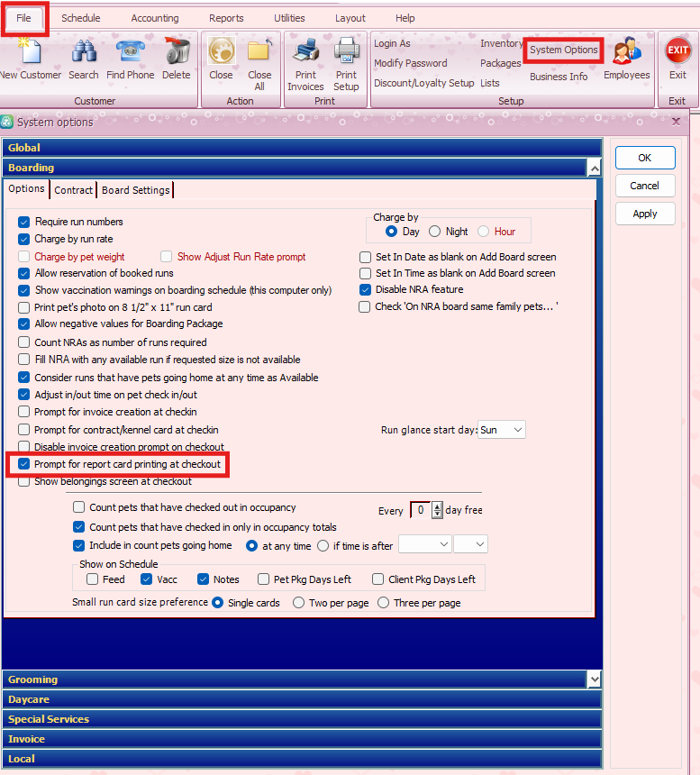Screen dimensions: 700x775
Task: Click the Close action icon
Action: (221, 50)
